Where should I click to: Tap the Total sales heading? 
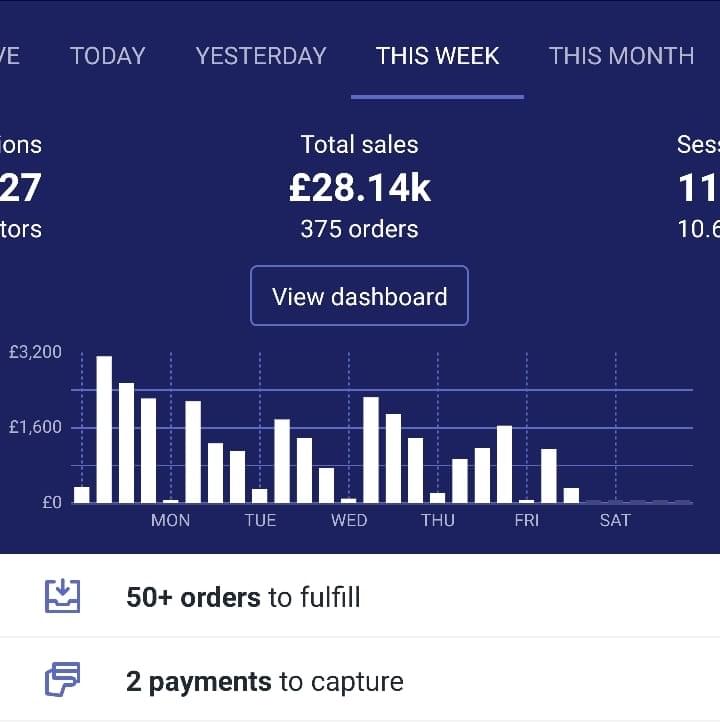pyautogui.click(x=359, y=145)
